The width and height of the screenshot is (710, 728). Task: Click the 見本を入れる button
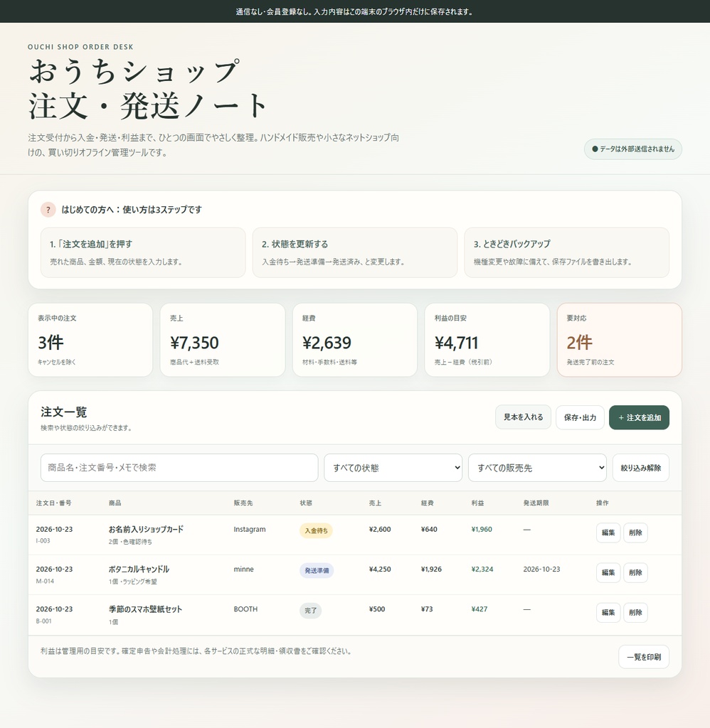(x=523, y=417)
